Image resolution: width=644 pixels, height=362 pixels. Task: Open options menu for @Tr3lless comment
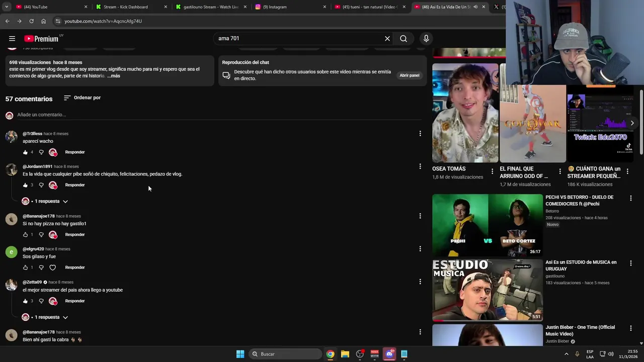pos(420,134)
